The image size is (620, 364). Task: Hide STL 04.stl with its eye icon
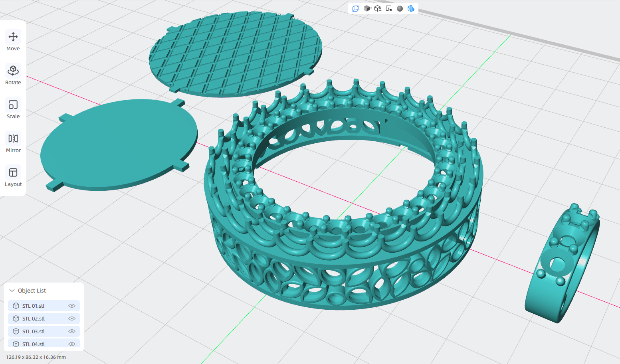(72, 344)
